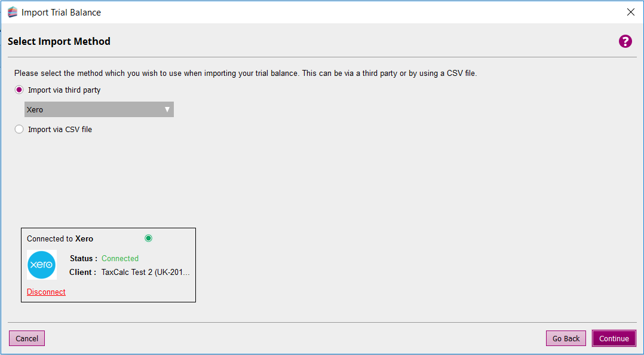
Task: Click the 'Import via third party' label text
Action: point(64,90)
